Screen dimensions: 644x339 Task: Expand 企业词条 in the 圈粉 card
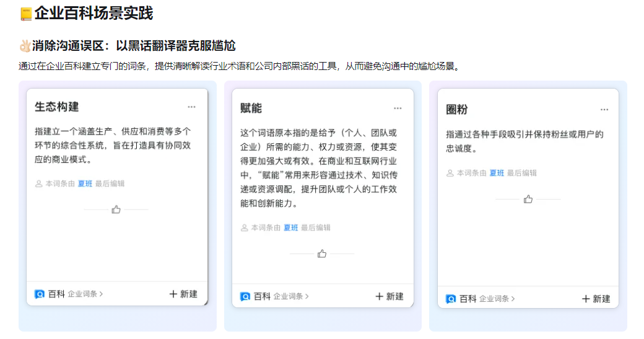pos(497,299)
